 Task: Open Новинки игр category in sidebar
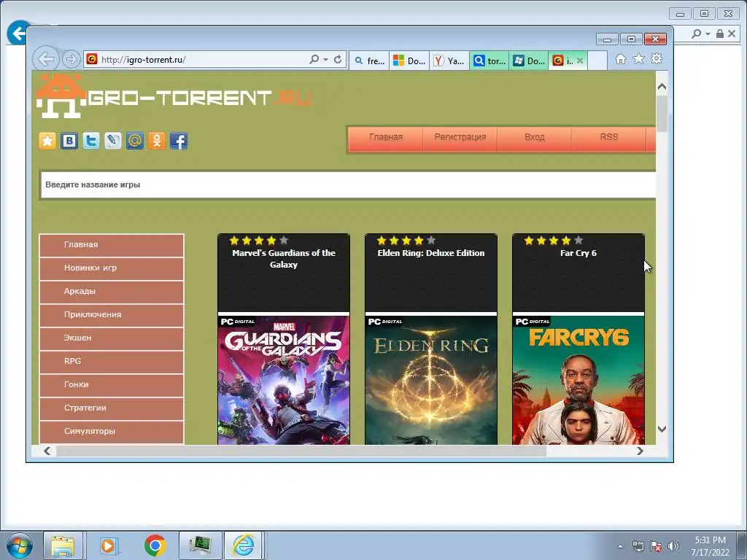coord(112,268)
